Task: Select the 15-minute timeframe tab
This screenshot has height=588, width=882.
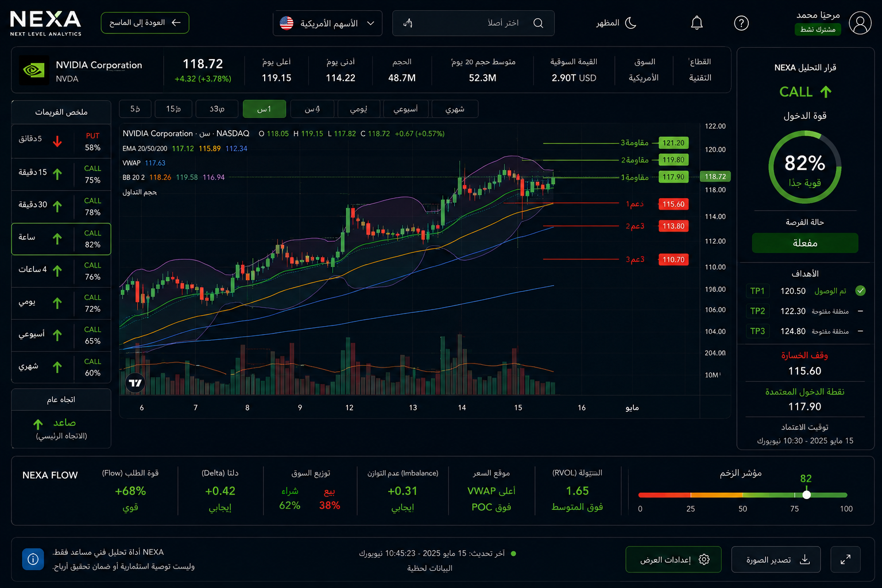Action: click(x=173, y=109)
